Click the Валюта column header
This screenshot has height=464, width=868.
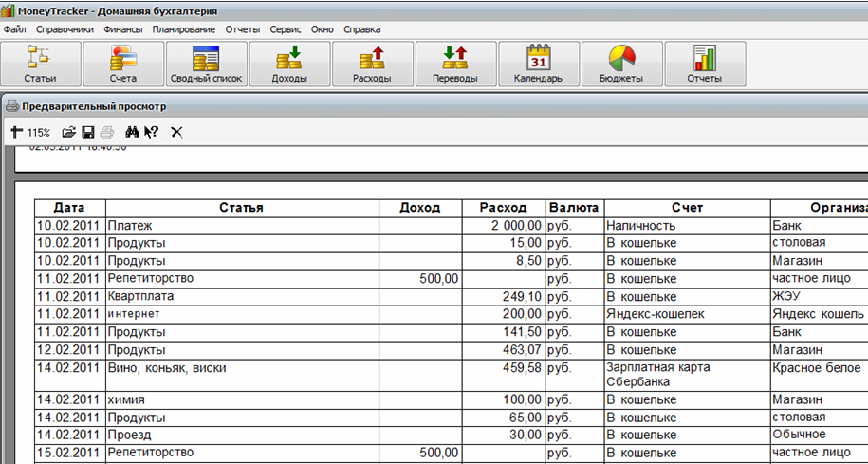click(x=574, y=208)
